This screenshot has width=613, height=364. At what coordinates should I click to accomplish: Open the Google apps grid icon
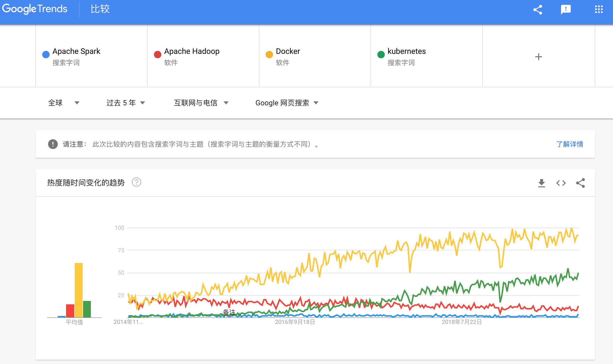[x=599, y=9]
